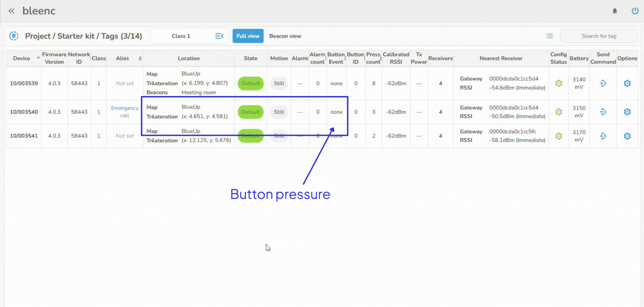Click the Send Command icon for device 10/003540

click(603, 112)
